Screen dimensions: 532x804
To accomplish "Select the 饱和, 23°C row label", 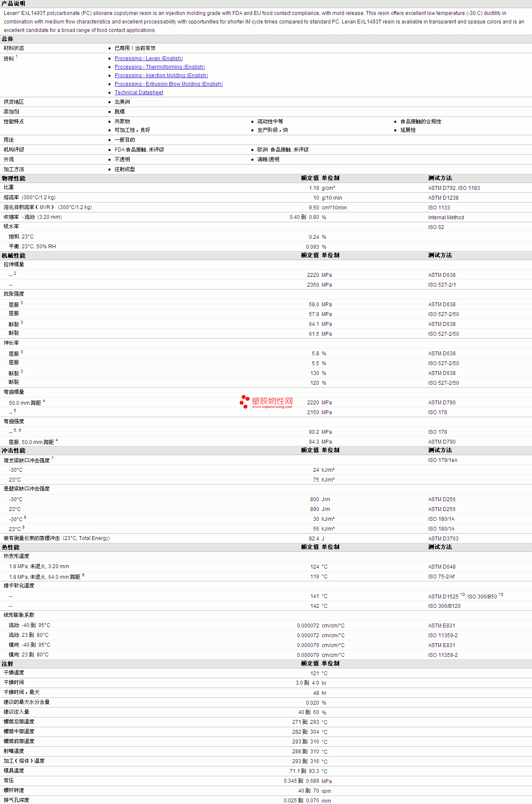I will (21, 237).
